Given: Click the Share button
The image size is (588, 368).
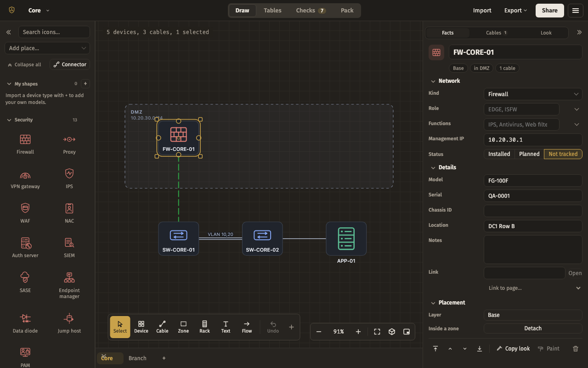Looking at the screenshot, I should pos(549,11).
